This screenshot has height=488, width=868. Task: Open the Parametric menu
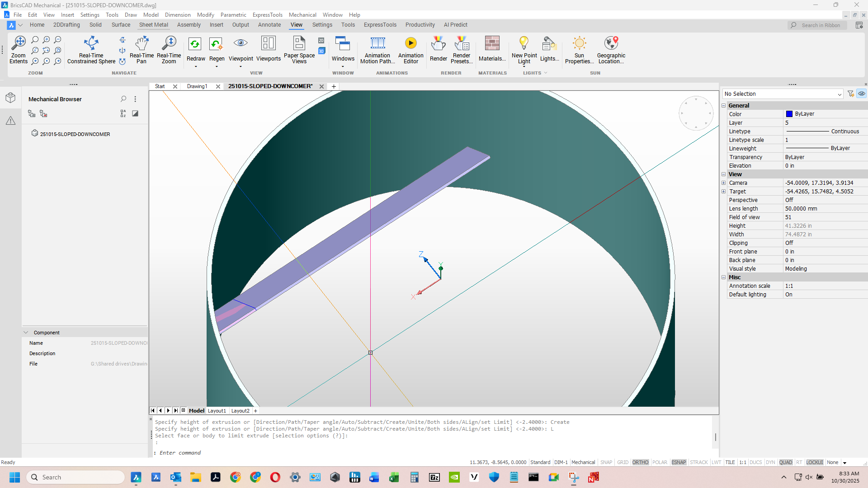coord(233,15)
